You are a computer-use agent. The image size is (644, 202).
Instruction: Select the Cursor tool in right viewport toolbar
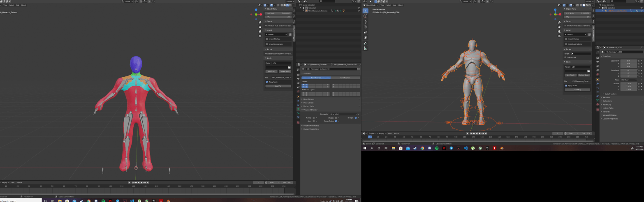[x=365, y=16]
